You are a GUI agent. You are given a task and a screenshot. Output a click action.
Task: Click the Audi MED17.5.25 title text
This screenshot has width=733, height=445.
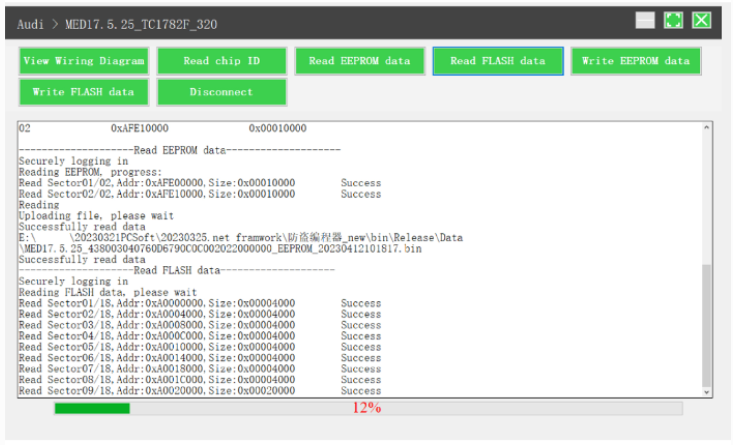(117, 21)
